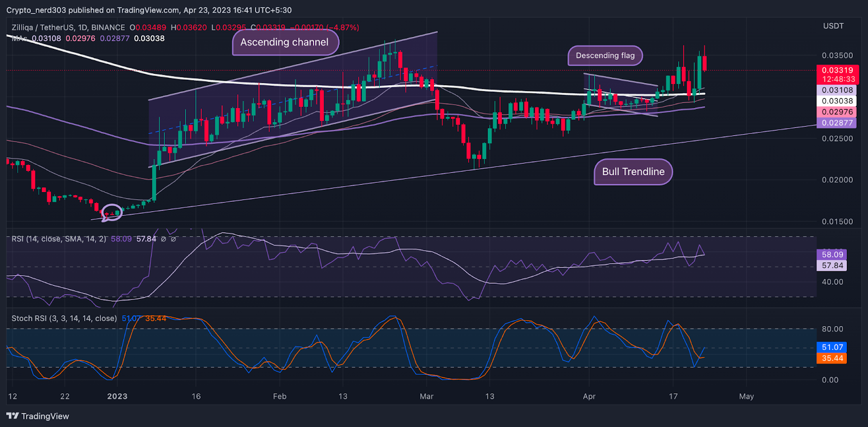Click the 0.03108 price-axis tag
The image size is (868, 427).
coord(837,90)
